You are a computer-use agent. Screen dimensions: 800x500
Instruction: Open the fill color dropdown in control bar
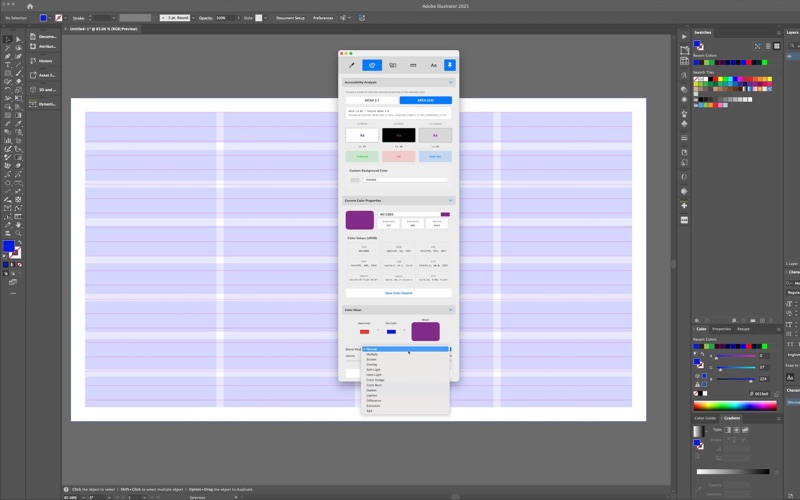50,18
